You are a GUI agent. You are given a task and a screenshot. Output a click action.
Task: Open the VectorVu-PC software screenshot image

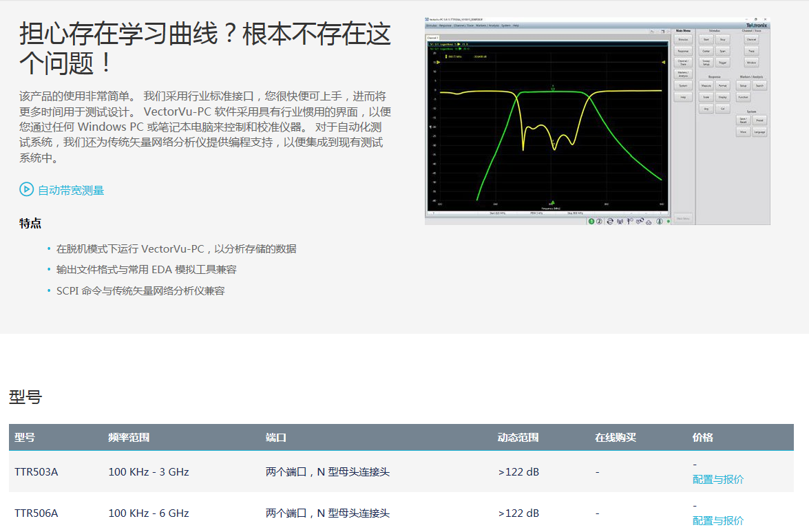(597, 121)
